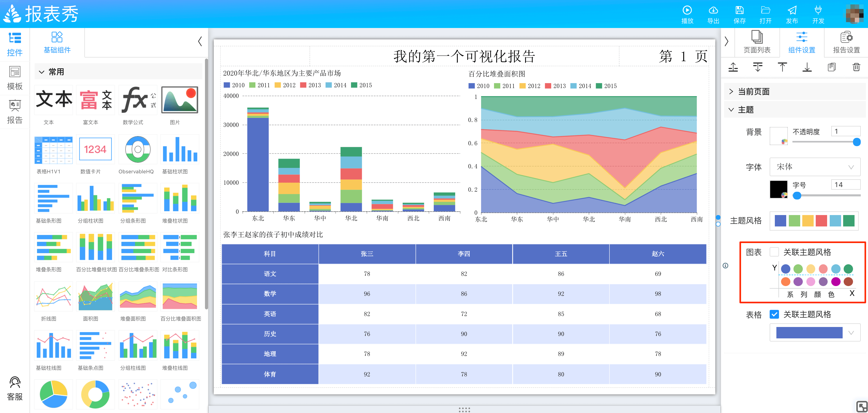
Task: Uncheck 表格 关联主题风格 checkbox
Action: coord(774,314)
